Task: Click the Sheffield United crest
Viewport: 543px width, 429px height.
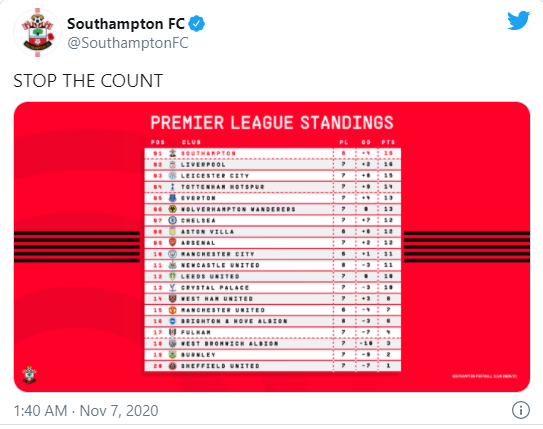Action: pos(172,366)
